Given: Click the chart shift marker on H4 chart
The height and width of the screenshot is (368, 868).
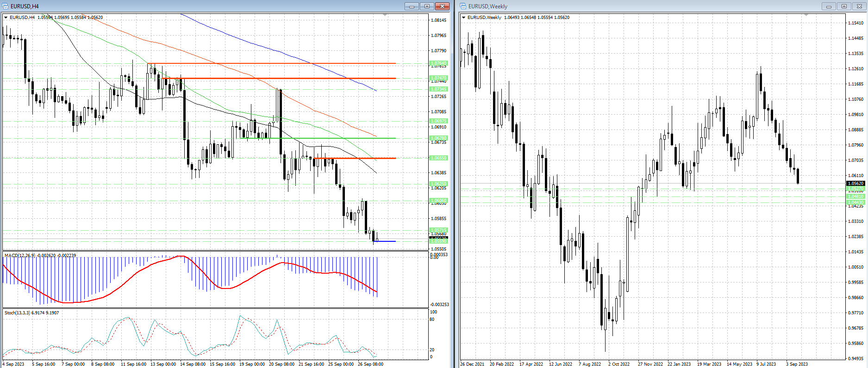Looking at the screenshot, I should click(385, 15).
